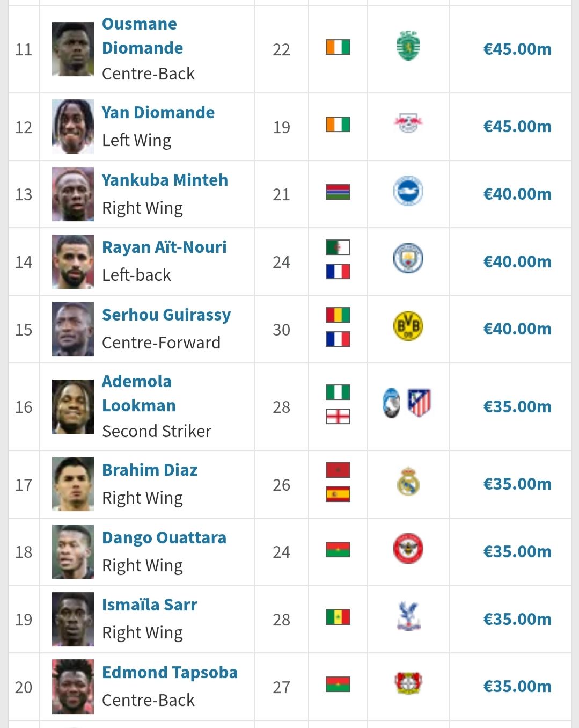The image size is (579, 728).
Task: Open Serhou Guirassy's player page
Action: point(166,315)
